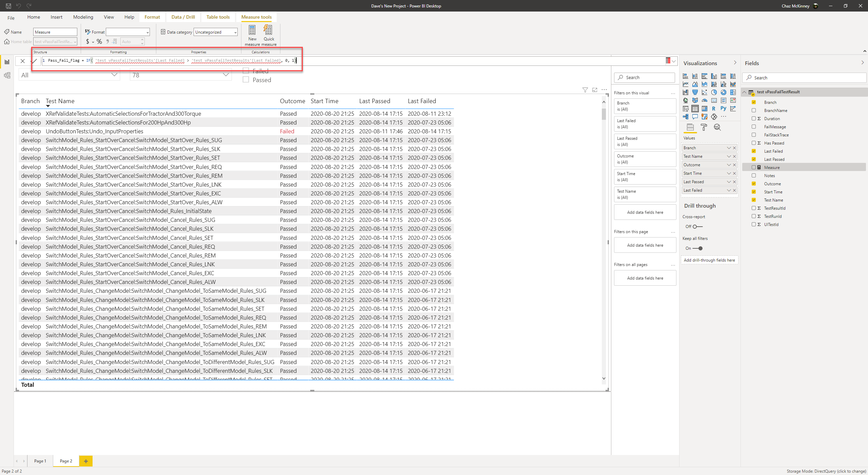Turn off the Keep all filters toggle
Viewport: 868px width, 475px height.
pyautogui.click(x=698, y=248)
